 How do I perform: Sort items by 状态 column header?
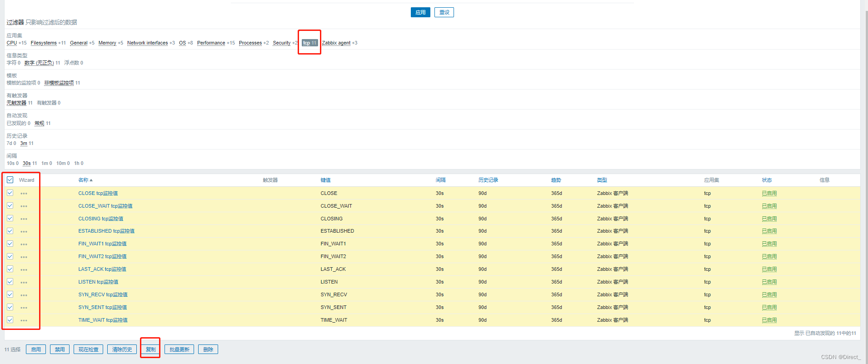767,180
